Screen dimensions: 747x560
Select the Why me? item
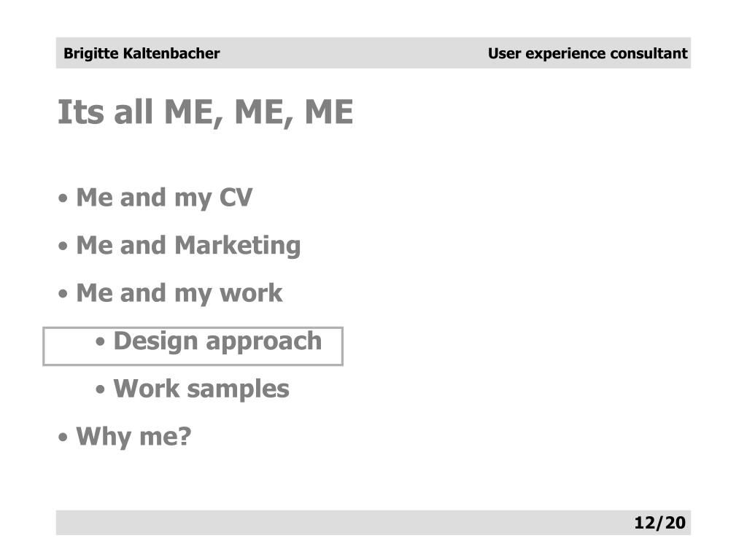pyautogui.click(x=133, y=436)
